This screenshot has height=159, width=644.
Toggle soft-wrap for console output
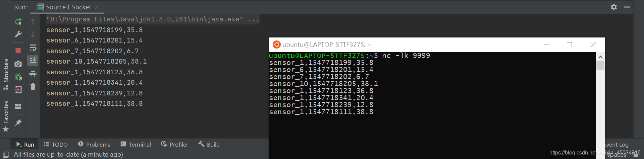(33, 48)
